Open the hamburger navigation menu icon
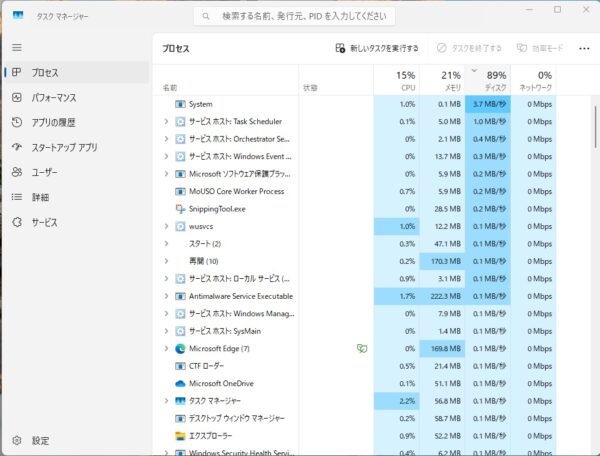Viewport: 600px width, 456px height. 17,47
